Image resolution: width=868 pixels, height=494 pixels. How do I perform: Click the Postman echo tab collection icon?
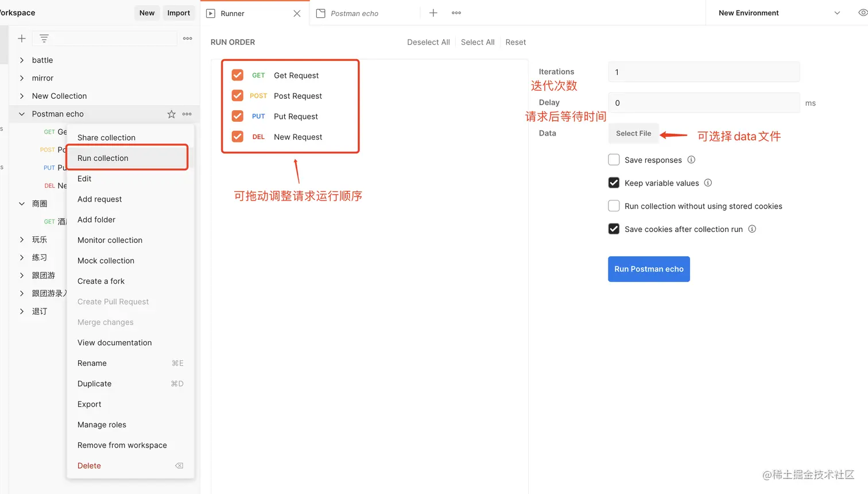(321, 13)
